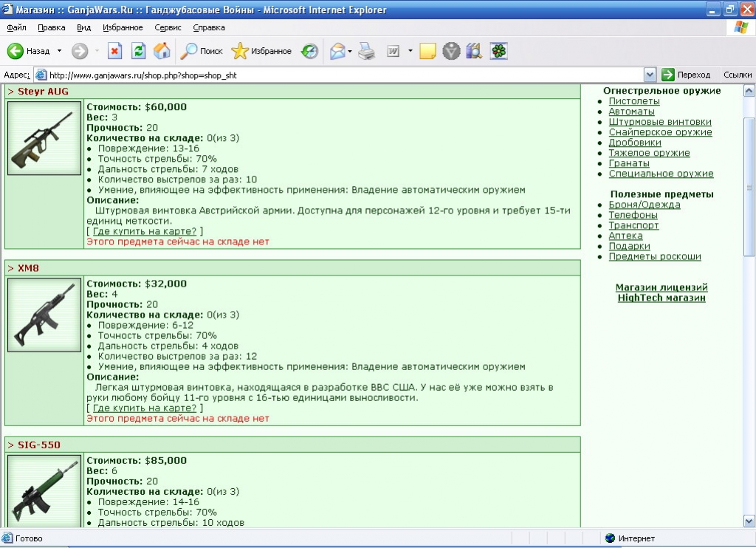Click the vertical scrollbar down arrow
The image size is (756, 548).
point(749,521)
